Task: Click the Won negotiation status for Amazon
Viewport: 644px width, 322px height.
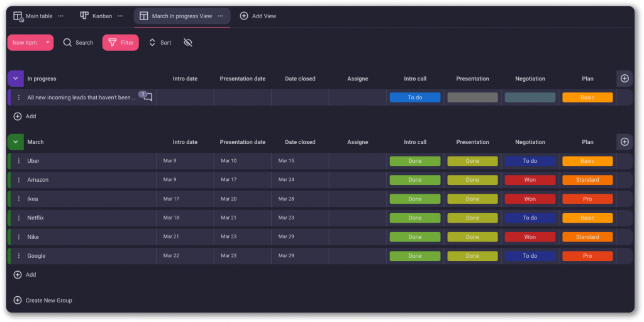Action: pos(530,180)
